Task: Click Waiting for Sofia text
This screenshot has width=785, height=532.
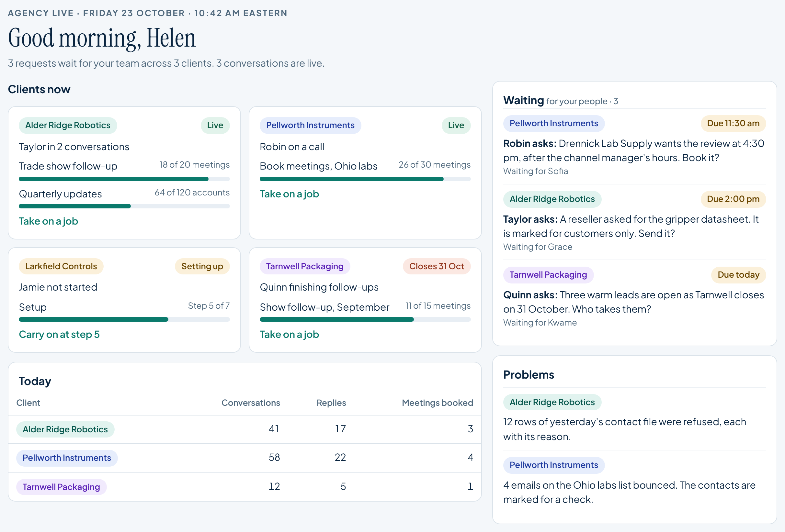Action: click(535, 171)
